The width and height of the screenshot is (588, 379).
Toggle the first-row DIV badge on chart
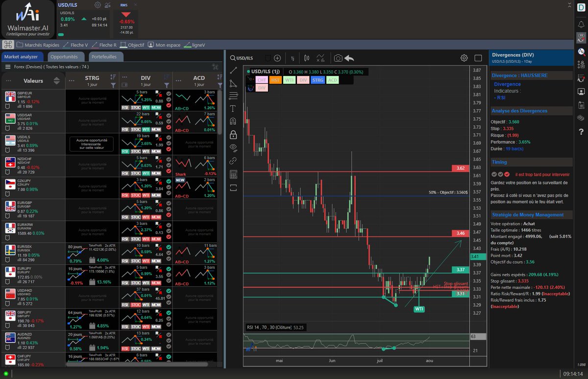[303, 80]
